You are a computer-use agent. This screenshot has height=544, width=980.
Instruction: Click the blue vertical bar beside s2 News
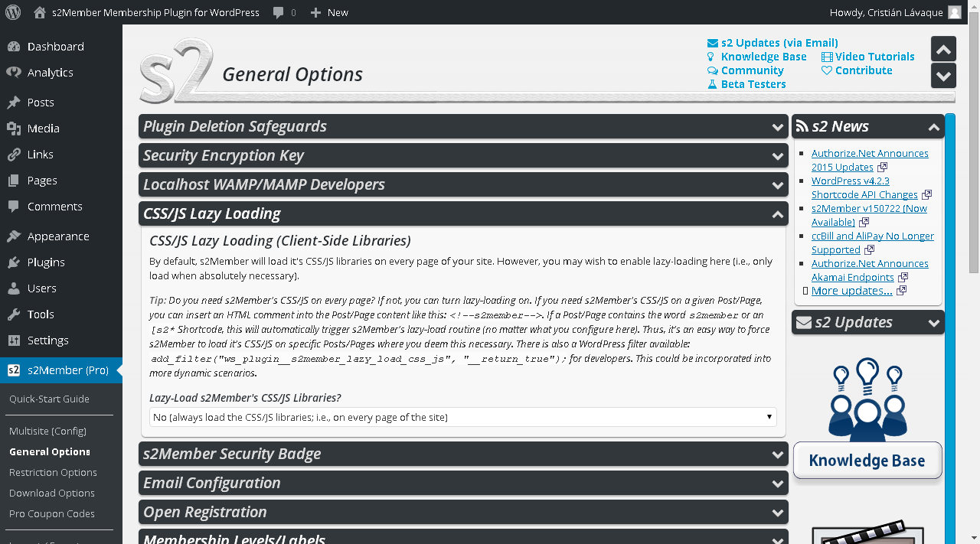click(x=950, y=328)
